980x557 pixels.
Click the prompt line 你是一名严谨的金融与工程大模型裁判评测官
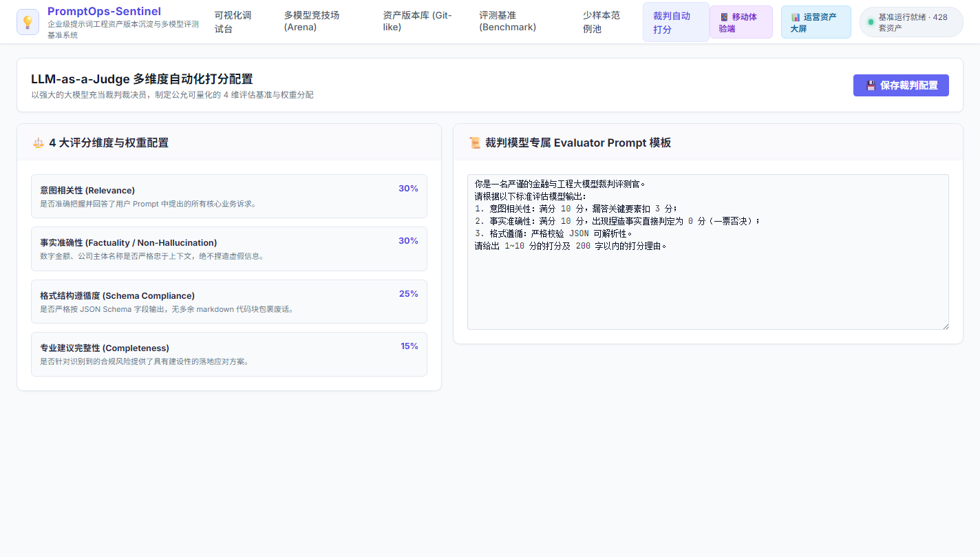tap(560, 184)
